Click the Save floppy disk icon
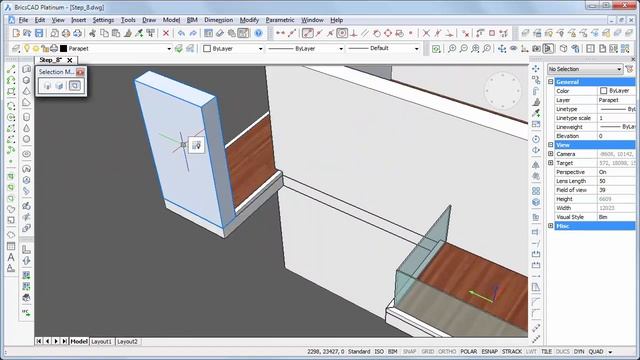 (39, 33)
